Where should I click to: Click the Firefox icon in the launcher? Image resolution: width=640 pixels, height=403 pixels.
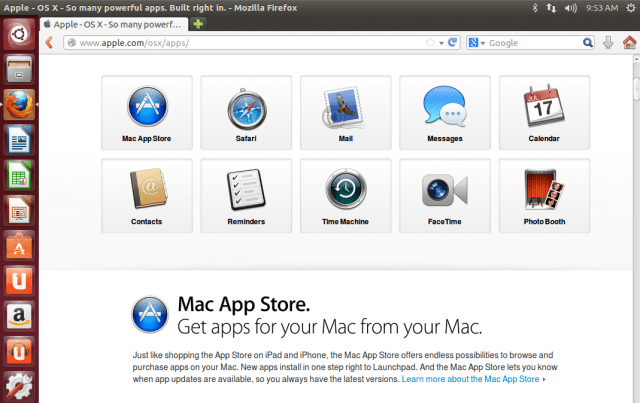[19, 105]
